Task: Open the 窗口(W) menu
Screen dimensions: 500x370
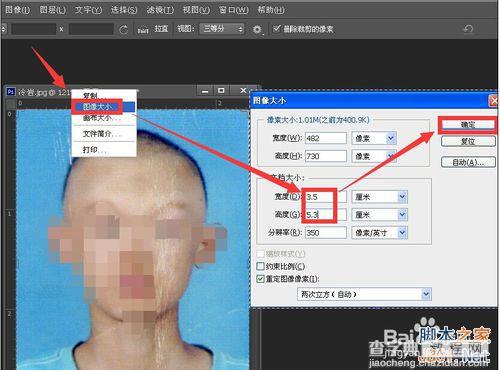Action: tap(233, 10)
